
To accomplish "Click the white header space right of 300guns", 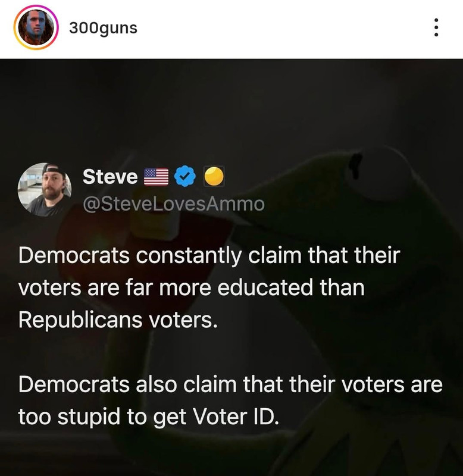I will coord(282,28).
